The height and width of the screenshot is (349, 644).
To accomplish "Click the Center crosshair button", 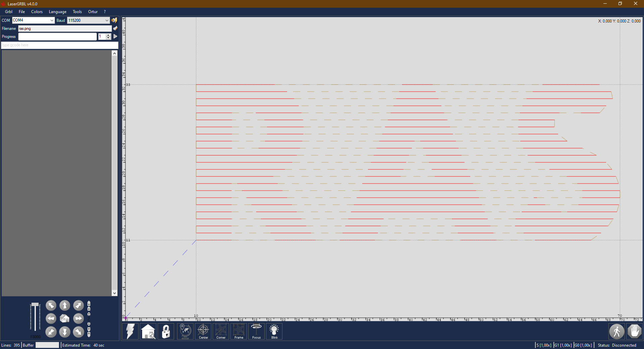I will pos(203,332).
